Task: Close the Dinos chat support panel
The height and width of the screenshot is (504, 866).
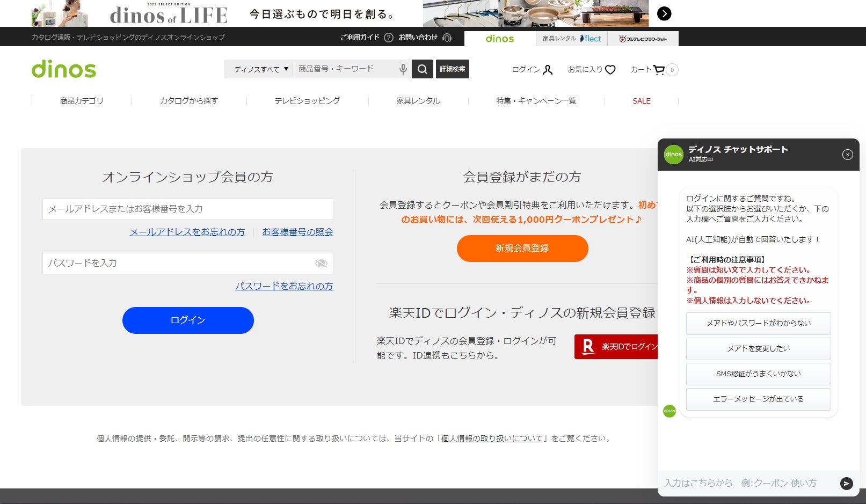Action: coord(848,155)
